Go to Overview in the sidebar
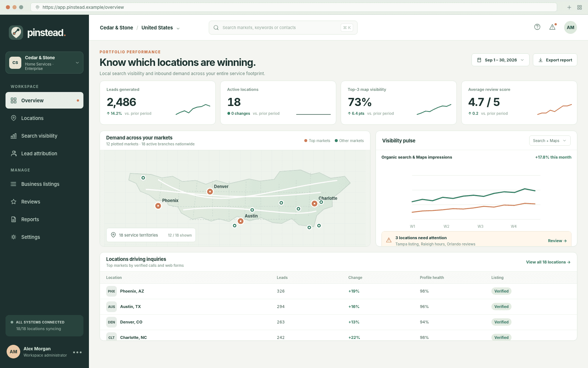The height and width of the screenshot is (368, 588). 44,100
